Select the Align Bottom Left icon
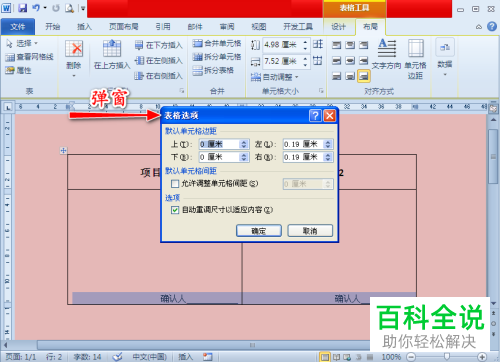 click(x=337, y=76)
